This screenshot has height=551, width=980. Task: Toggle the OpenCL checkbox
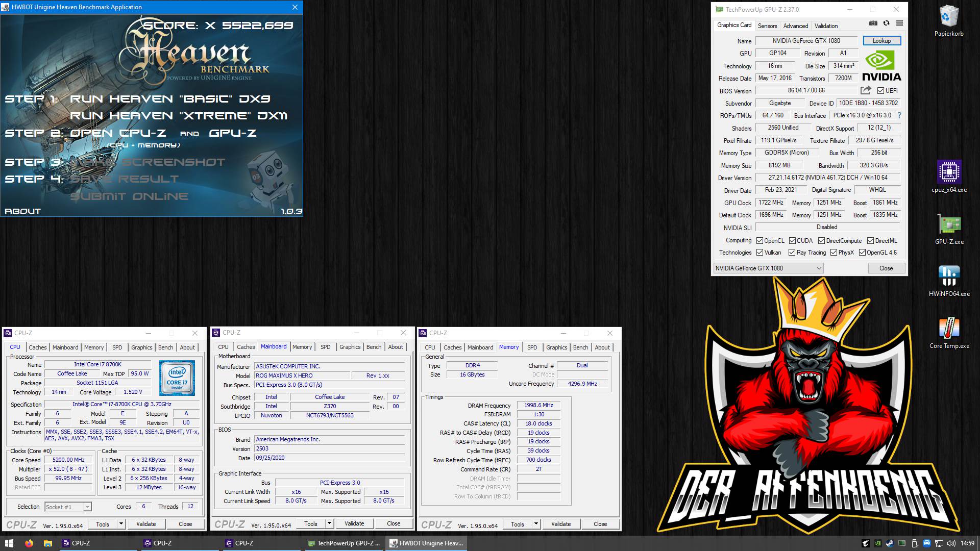pyautogui.click(x=759, y=241)
